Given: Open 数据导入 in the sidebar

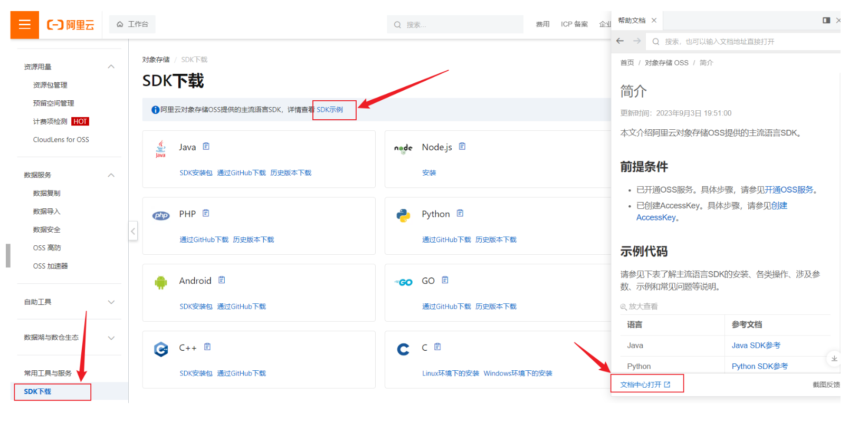Looking at the screenshot, I should [x=47, y=212].
